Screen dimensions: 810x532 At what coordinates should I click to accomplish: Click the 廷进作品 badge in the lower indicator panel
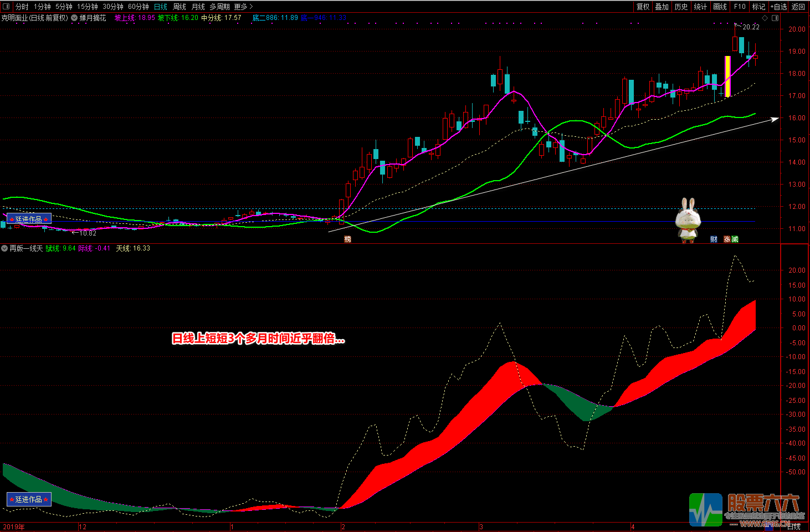[x=29, y=499]
